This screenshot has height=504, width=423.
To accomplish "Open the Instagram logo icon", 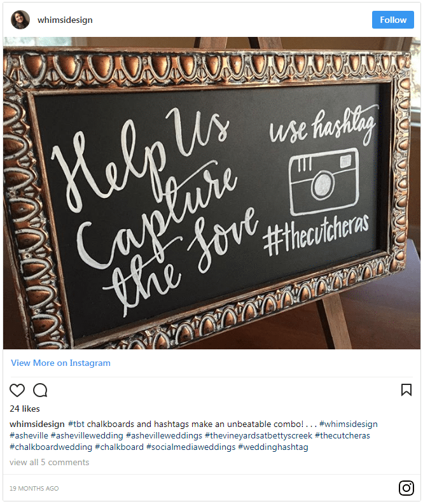I will point(406,487).
